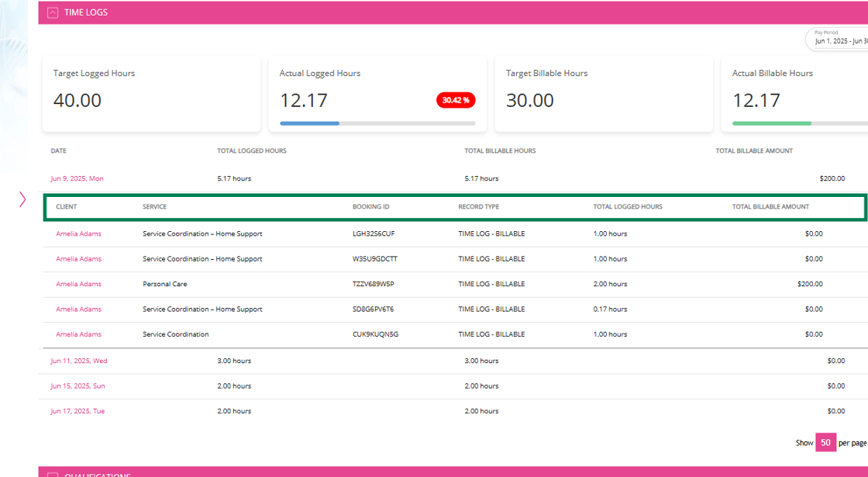Screen dimensions: 868x477
Task: Open Amelia Adams for booking W35U9GDCTT
Action: [78, 259]
